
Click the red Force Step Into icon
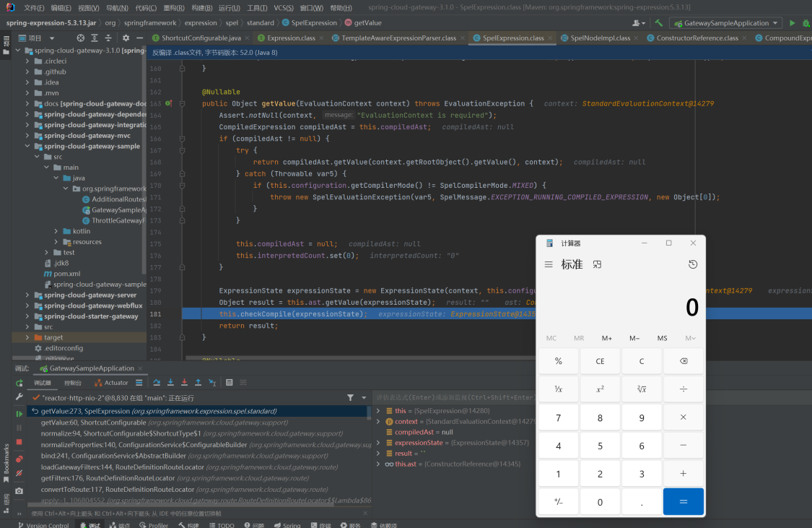184,382
